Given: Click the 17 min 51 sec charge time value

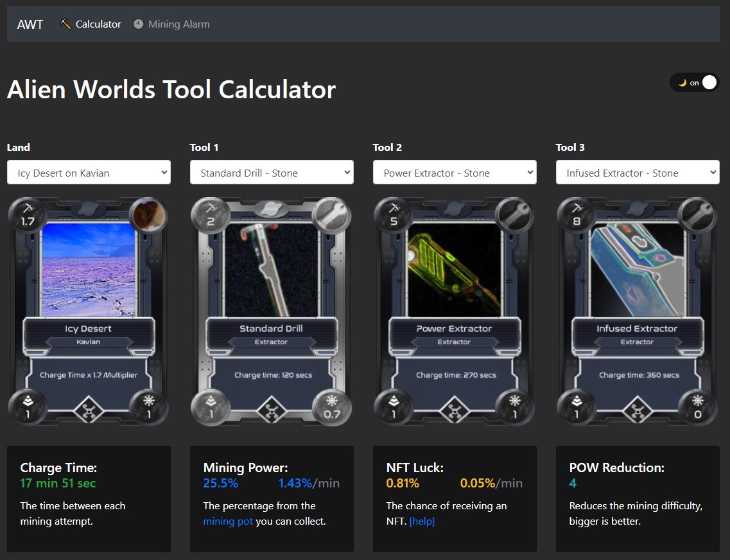Looking at the screenshot, I should click(58, 483).
